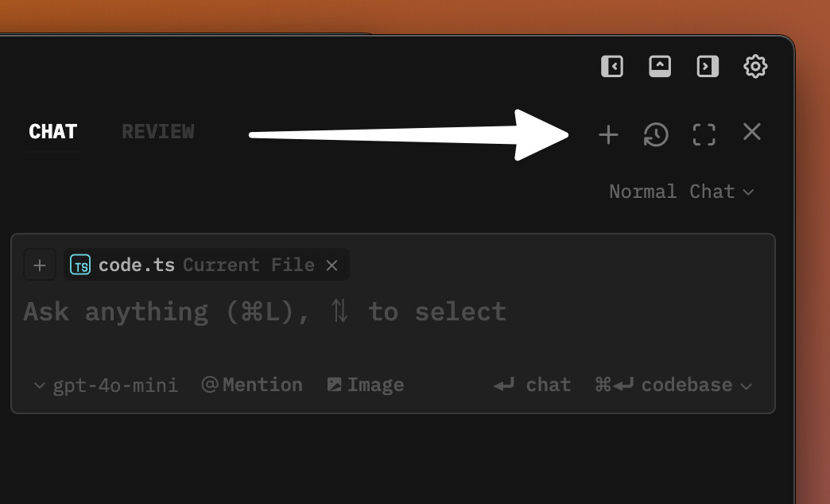Start a new chat with plus icon
This screenshot has height=504, width=830.
click(608, 134)
